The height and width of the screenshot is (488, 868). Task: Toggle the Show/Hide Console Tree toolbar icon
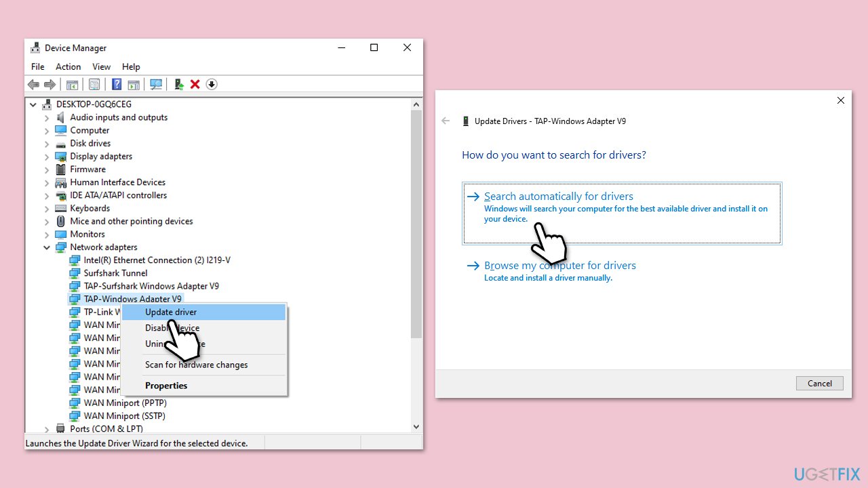[72, 84]
